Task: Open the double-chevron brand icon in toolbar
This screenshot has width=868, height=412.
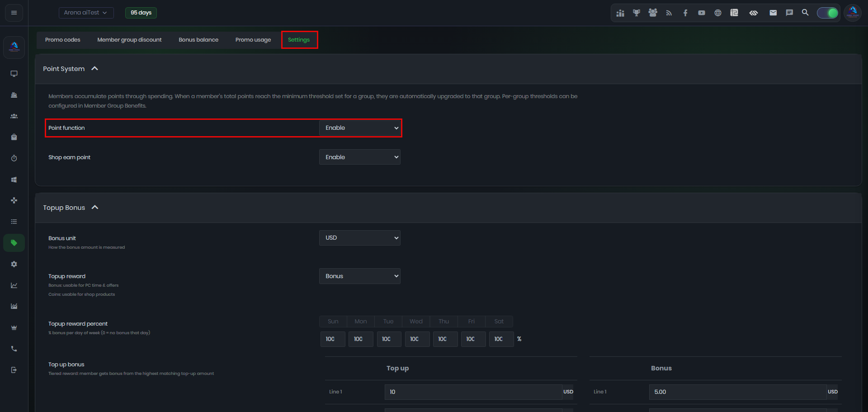Action: 754,13
